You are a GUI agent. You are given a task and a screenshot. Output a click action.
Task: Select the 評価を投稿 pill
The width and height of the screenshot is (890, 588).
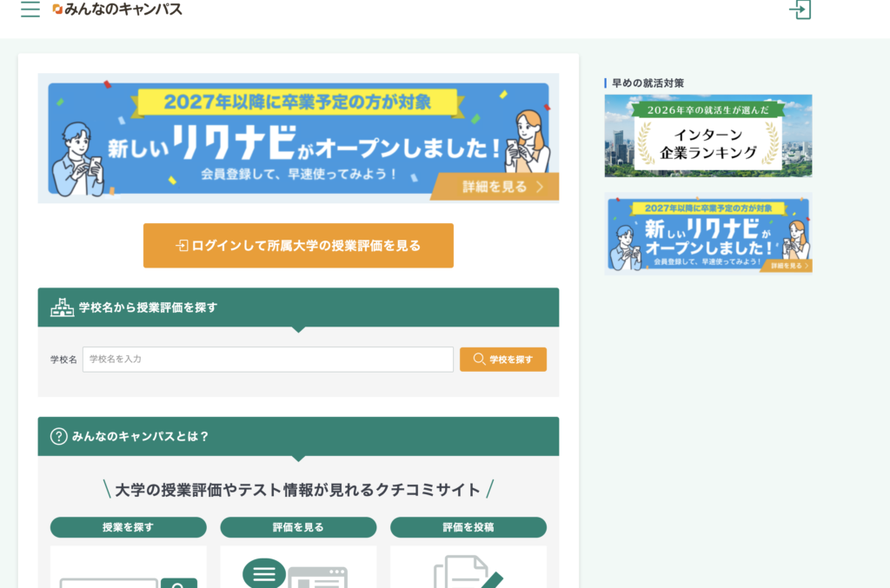click(x=468, y=527)
